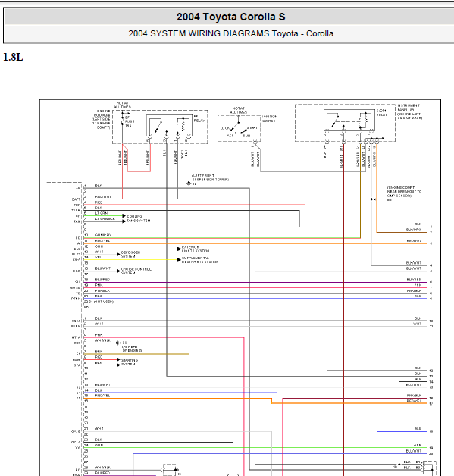The width and height of the screenshot is (454, 476).
Task: Click the Supplemental Restraints System arrow
Action: coord(179,260)
